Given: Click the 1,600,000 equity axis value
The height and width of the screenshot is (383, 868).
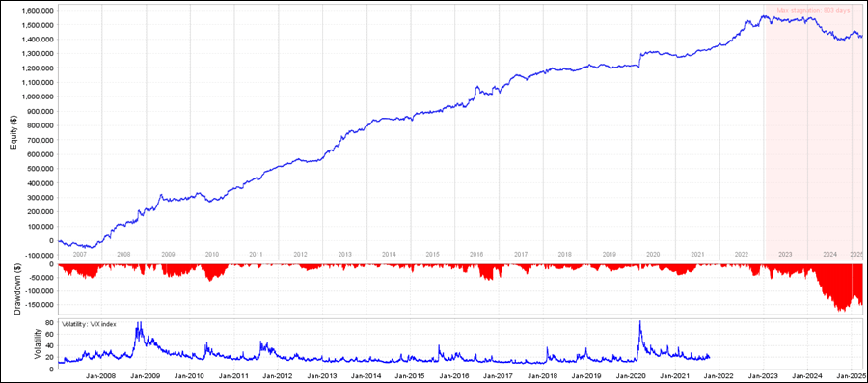Looking at the screenshot, I should pos(35,11).
